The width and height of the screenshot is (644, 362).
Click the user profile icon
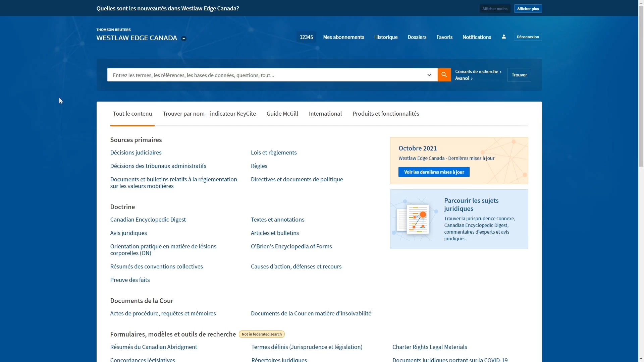click(504, 37)
